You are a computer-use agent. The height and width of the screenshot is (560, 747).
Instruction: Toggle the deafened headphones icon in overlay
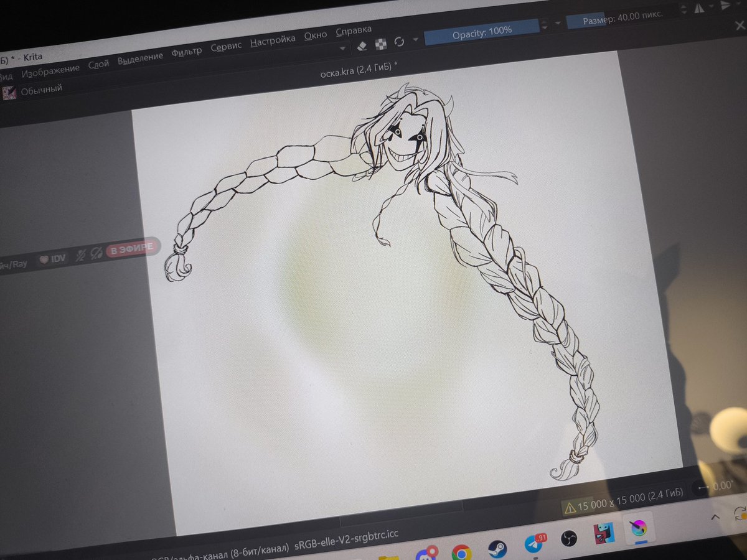click(96, 253)
